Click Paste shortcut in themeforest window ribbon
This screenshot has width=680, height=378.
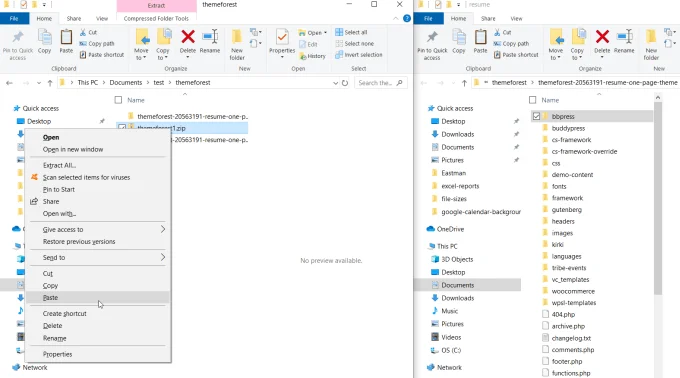pyautogui.click(x=101, y=55)
